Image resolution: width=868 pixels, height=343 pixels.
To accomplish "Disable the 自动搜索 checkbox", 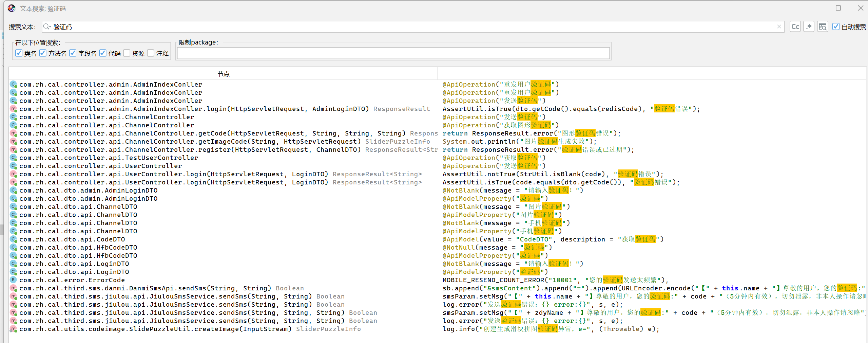I will [x=836, y=27].
